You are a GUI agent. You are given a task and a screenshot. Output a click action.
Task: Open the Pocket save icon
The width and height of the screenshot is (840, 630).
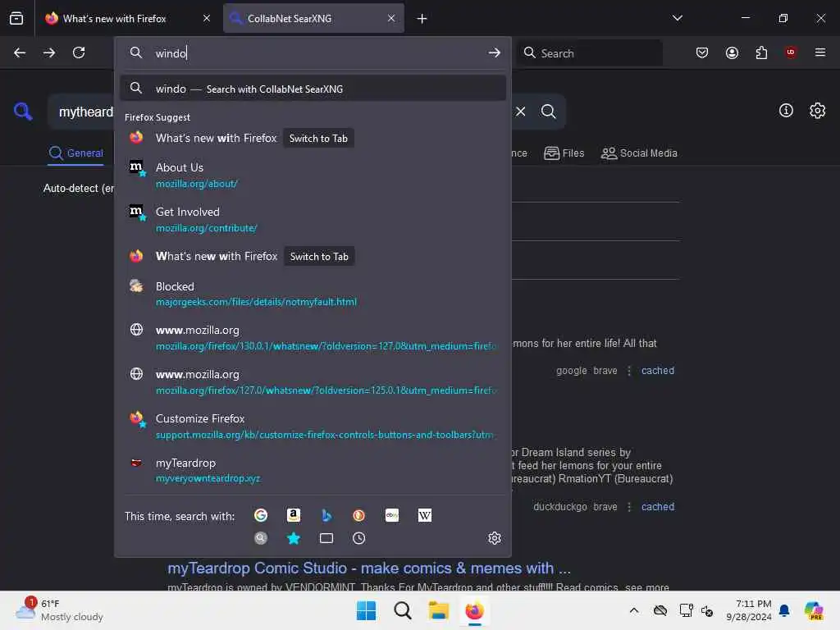pyautogui.click(x=702, y=52)
